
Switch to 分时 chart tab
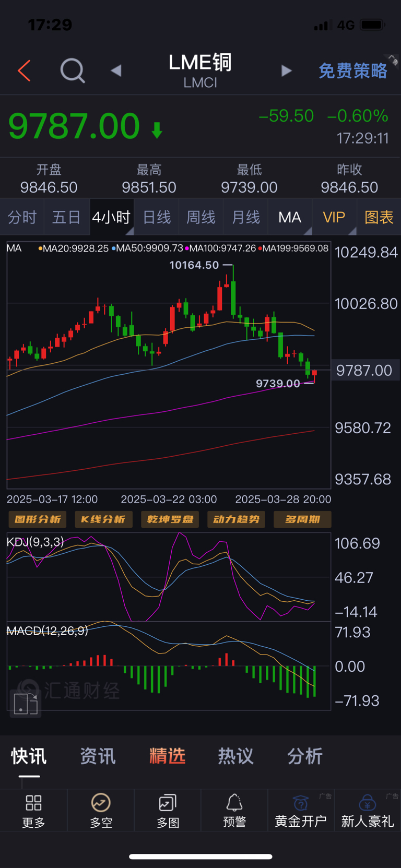pyautogui.click(x=22, y=217)
